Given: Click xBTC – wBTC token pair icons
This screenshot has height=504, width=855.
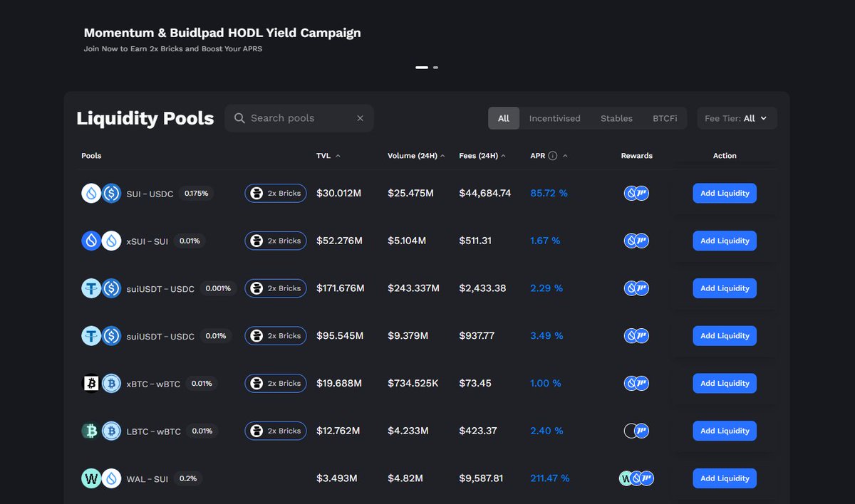Looking at the screenshot, I should click(101, 383).
